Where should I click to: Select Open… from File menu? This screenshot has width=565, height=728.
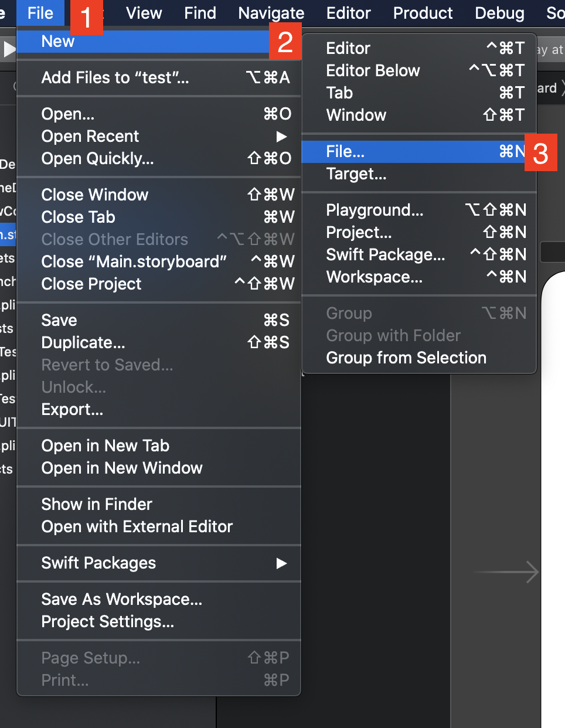click(159, 114)
